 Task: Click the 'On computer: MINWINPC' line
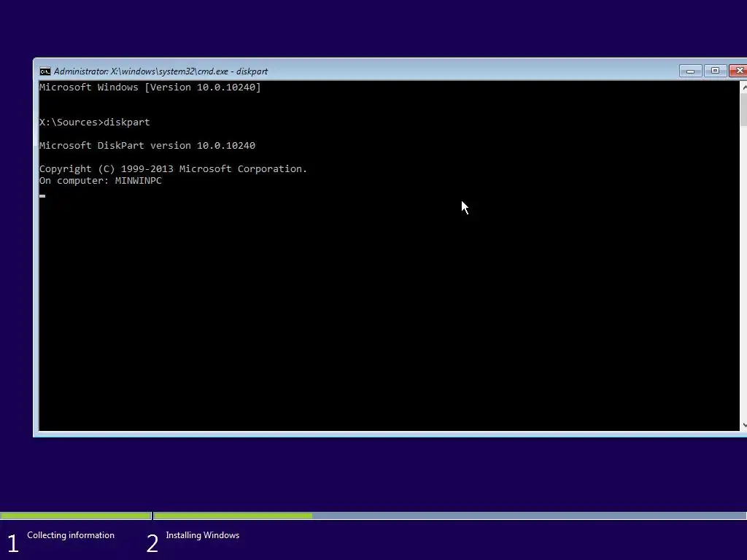(x=101, y=181)
